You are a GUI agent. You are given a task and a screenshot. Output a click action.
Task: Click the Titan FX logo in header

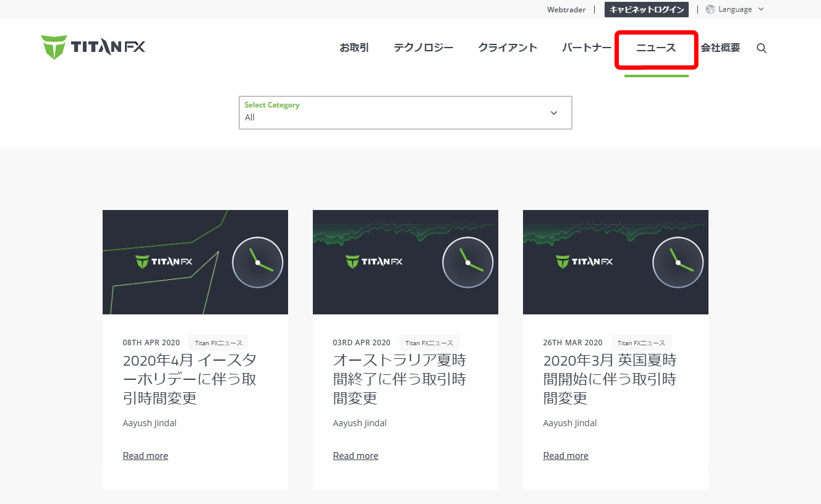93,47
